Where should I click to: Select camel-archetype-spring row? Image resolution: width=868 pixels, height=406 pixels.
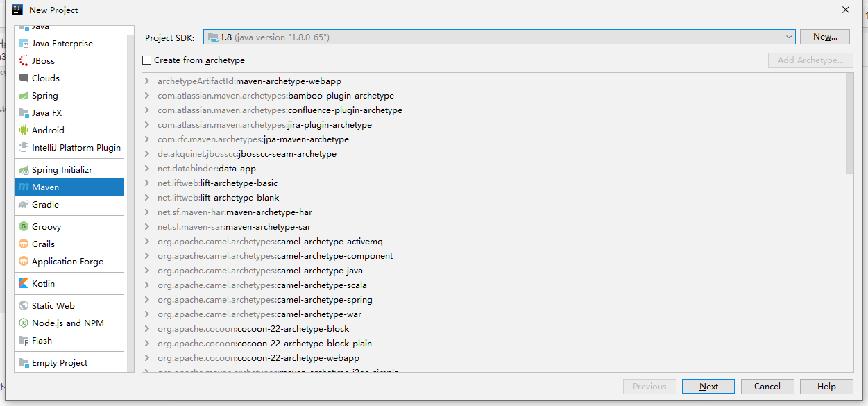(494, 300)
